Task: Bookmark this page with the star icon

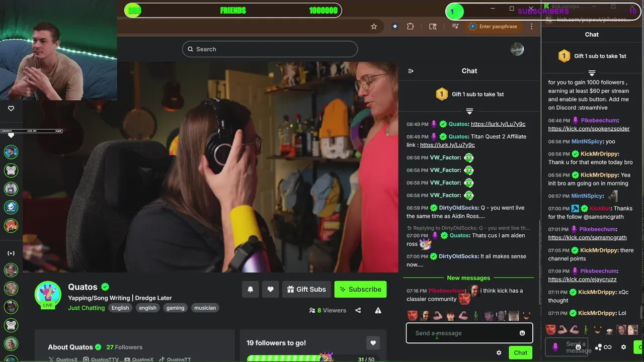Action: pyautogui.click(x=374, y=27)
